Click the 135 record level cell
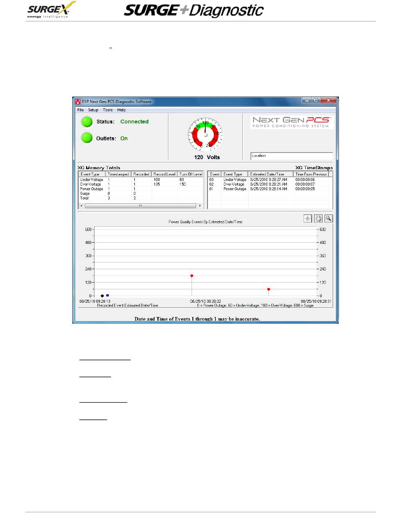Viewport: 399px width, 532px height. 156,184
